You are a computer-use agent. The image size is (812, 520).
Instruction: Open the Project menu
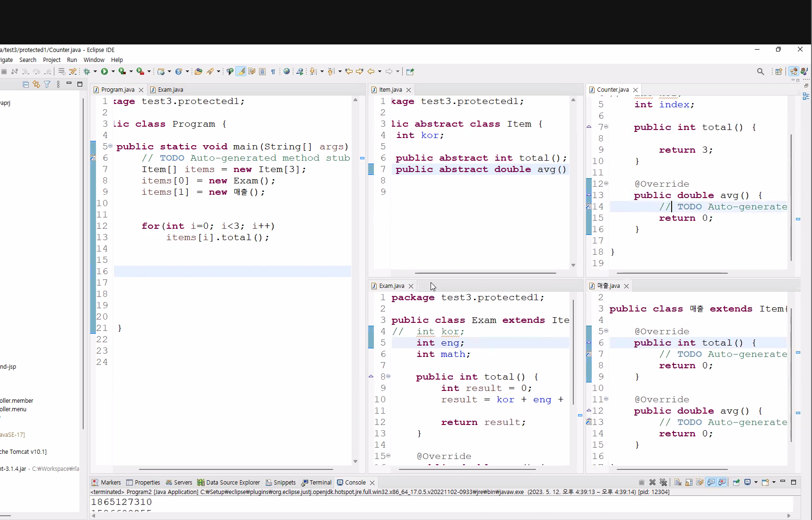click(52, 60)
